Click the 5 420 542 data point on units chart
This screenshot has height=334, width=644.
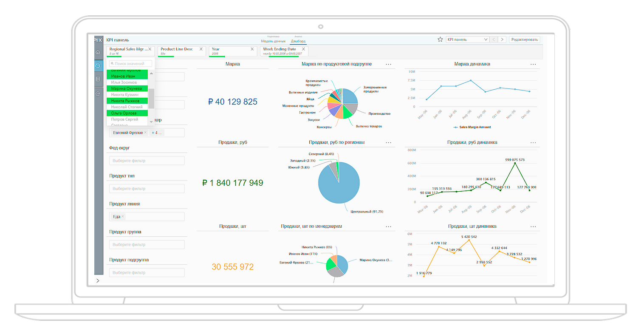[x=469, y=240]
